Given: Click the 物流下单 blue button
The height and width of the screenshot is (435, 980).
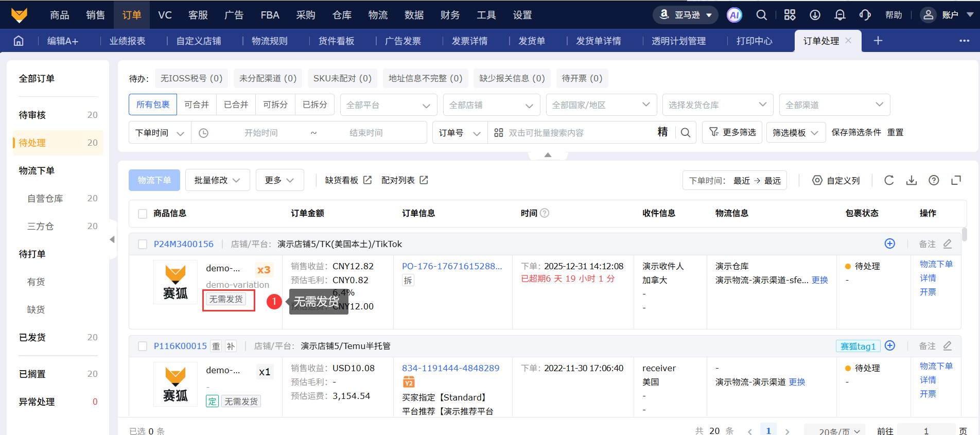Looking at the screenshot, I should point(154,180).
